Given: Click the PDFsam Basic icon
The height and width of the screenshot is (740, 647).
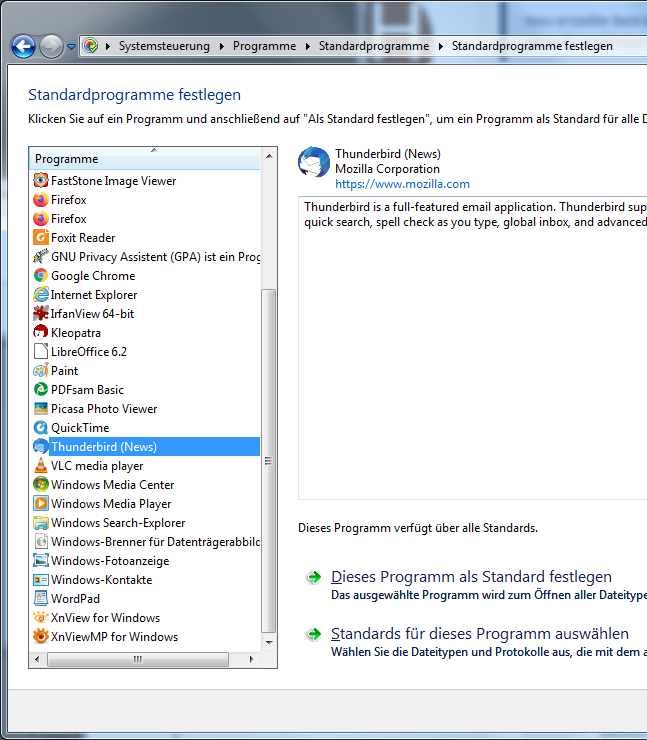Looking at the screenshot, I should pos(41,389).
